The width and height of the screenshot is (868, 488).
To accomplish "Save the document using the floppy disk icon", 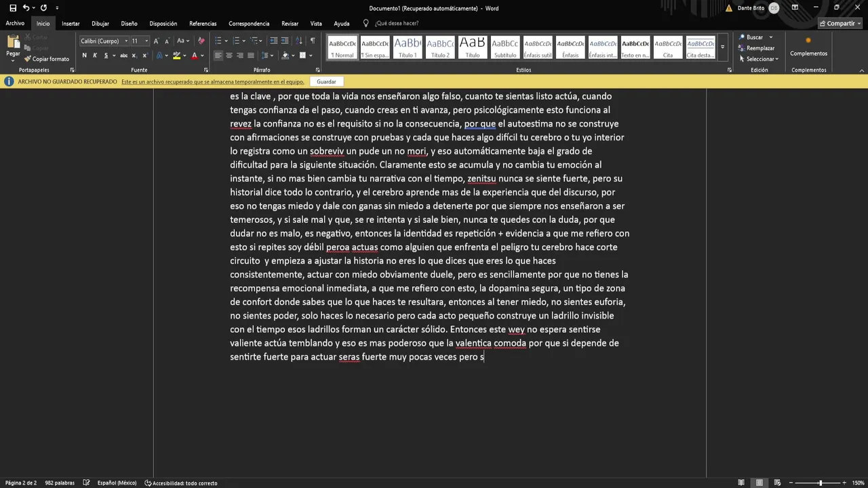I will (x=13, y=7).
